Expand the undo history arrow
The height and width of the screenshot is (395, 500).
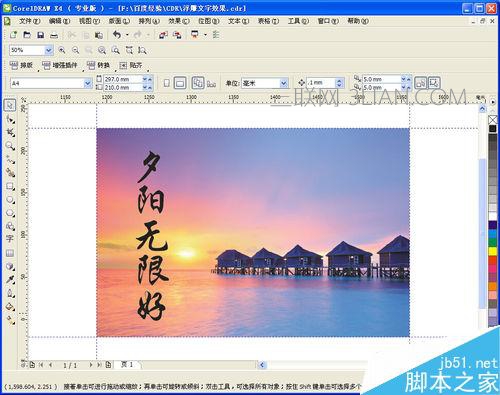click(127, 35)
